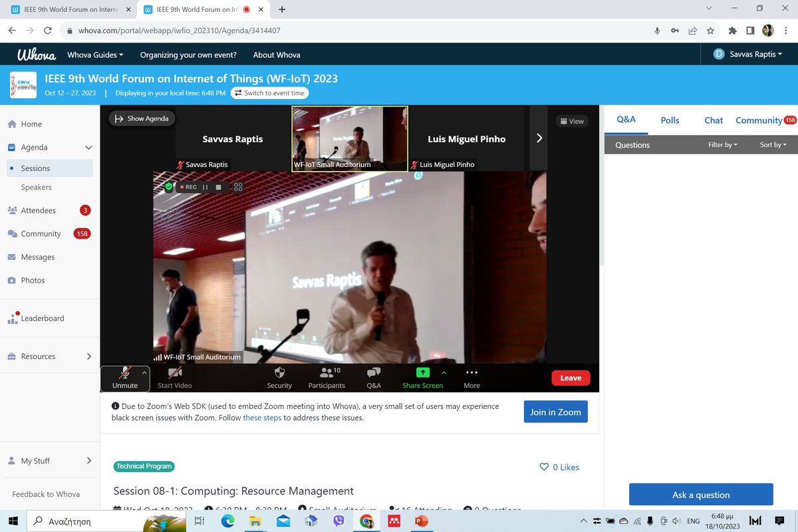The image size is (798, 532).
Task: Click the green encryption shield icon
Action: [169, 187]
